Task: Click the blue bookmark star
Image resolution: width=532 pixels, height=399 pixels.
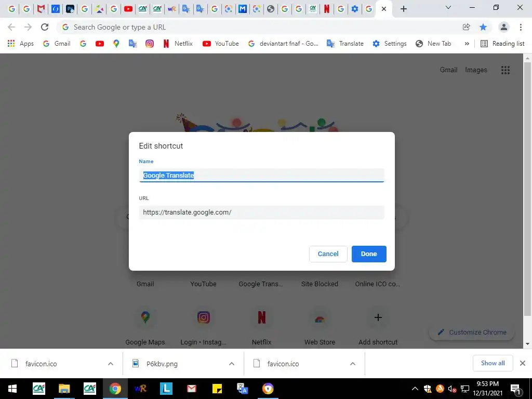Action: point(483,27)
